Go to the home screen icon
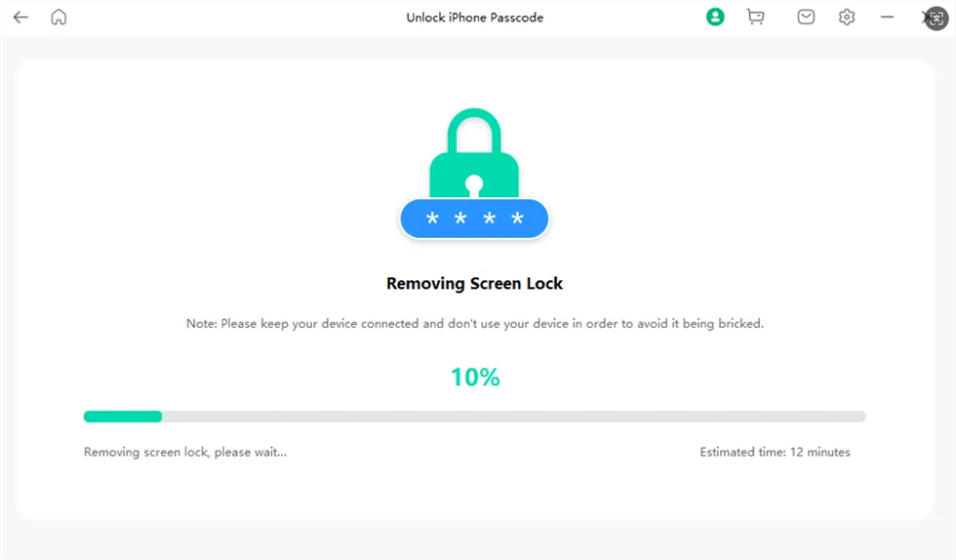956x560 pixels. 59,18
